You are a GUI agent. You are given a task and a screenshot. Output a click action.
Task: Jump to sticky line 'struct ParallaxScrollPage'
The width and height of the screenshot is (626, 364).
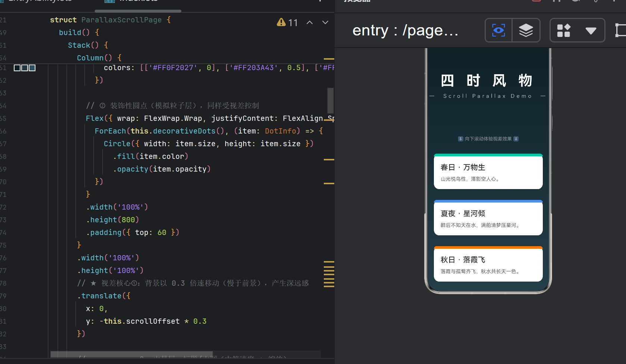110,20
